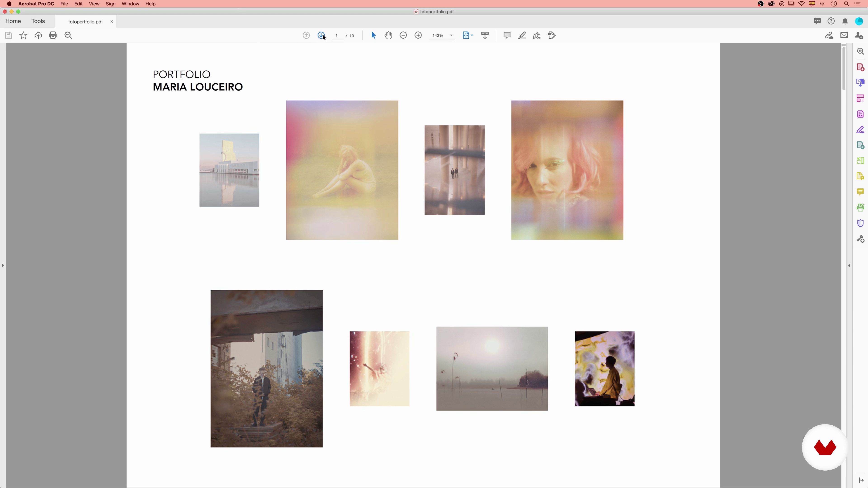Collapse the right tools pane
The width and height of the screenshot is (868, 488).
849,265
